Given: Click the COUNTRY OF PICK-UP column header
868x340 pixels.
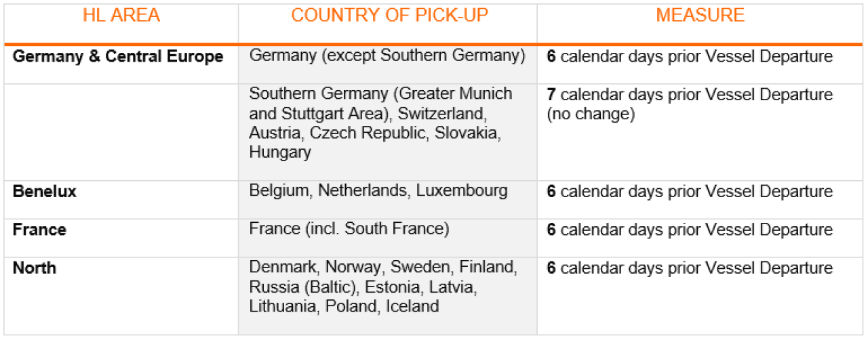Looking at the screenshot, I should pos(389,16).
